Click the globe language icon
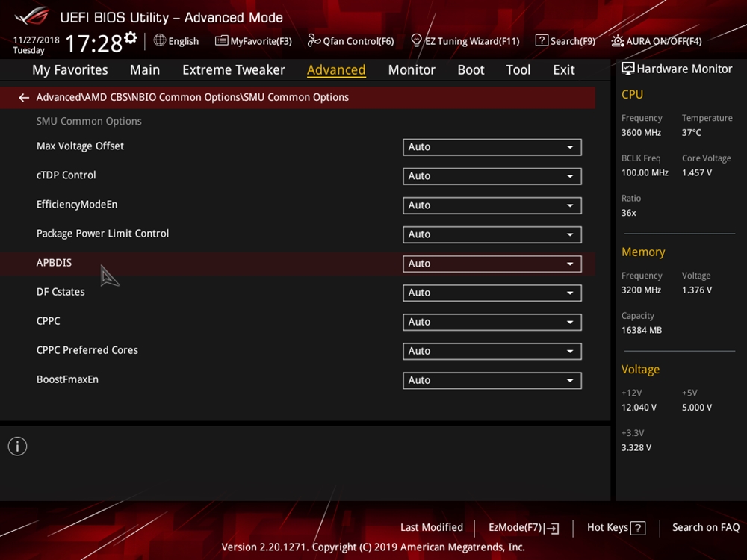 click(x=160, y=40)
